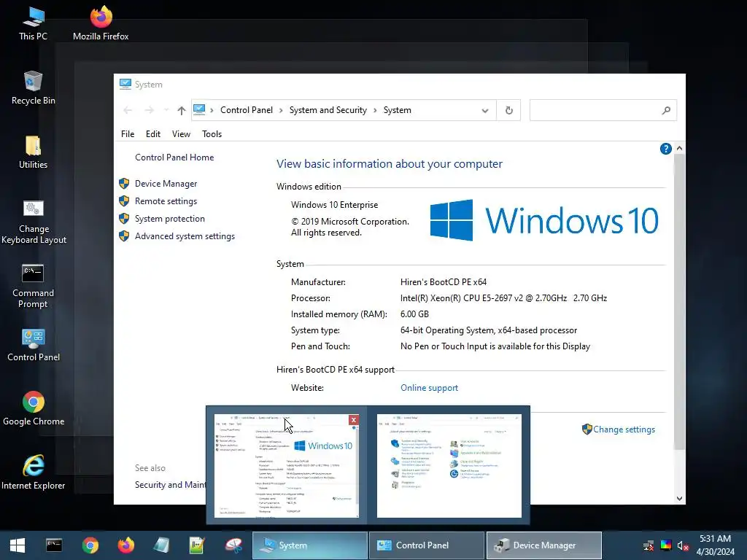Select Control Panel preview thumbnail
The image size is (747, 560).
(449, 466)
